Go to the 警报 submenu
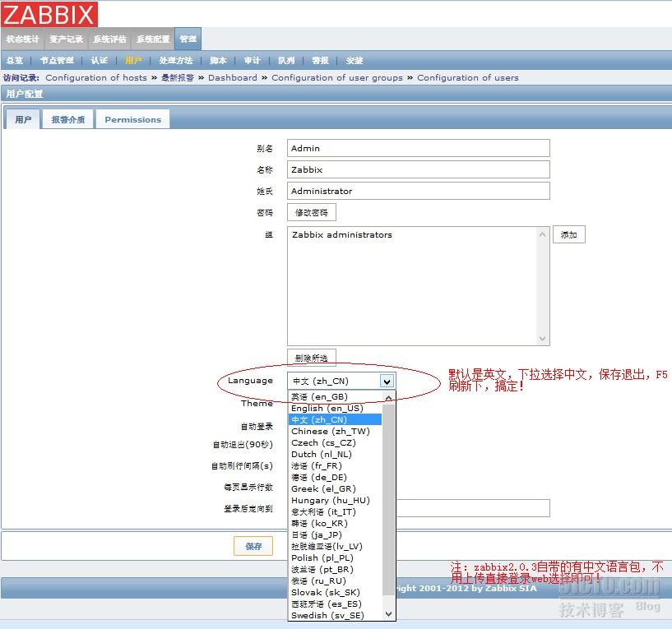 click(x=320, y=60)
